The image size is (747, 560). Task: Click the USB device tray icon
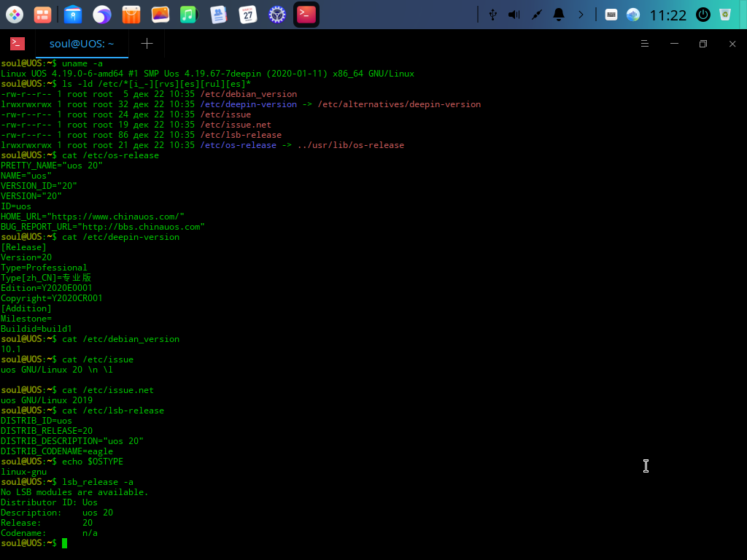pyautogui.click(x=493, y=15)
